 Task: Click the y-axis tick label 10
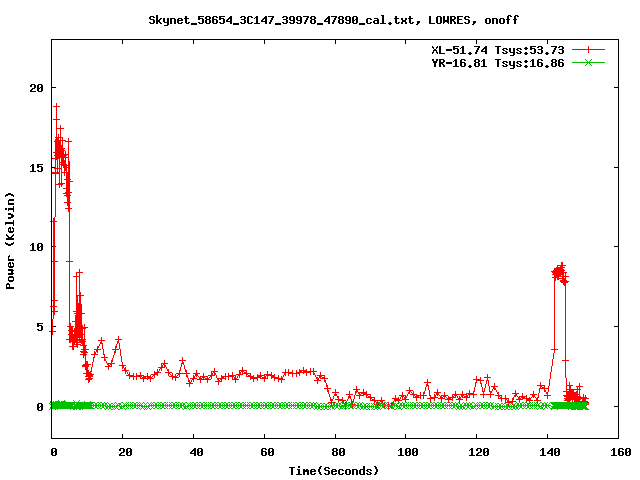pyautogui.click(x=36, y=247)
